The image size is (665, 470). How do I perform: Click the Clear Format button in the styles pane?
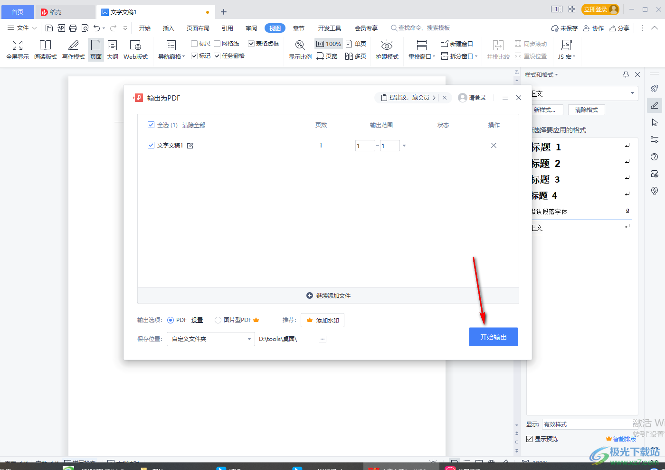(x=587, y=110)
